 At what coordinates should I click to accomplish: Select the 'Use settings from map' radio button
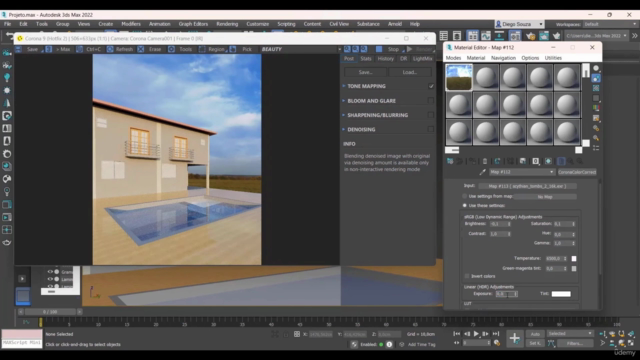(464, 196)
